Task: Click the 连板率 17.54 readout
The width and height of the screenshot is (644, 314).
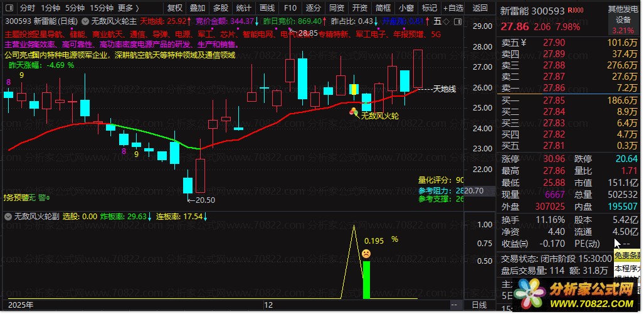Action: coord(181,217)
